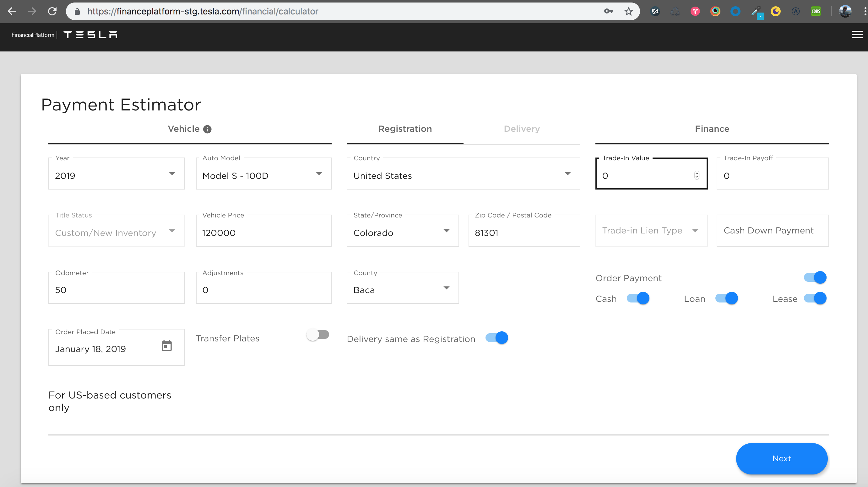
Task: Open the Trade-in Lien Type dropdown
Action: point(651,231)
